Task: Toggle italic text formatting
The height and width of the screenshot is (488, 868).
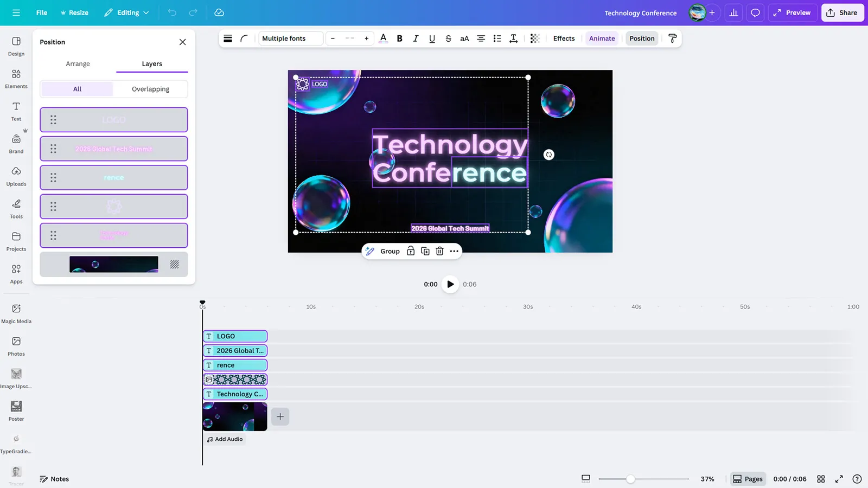Action: [x=416, y=38]
